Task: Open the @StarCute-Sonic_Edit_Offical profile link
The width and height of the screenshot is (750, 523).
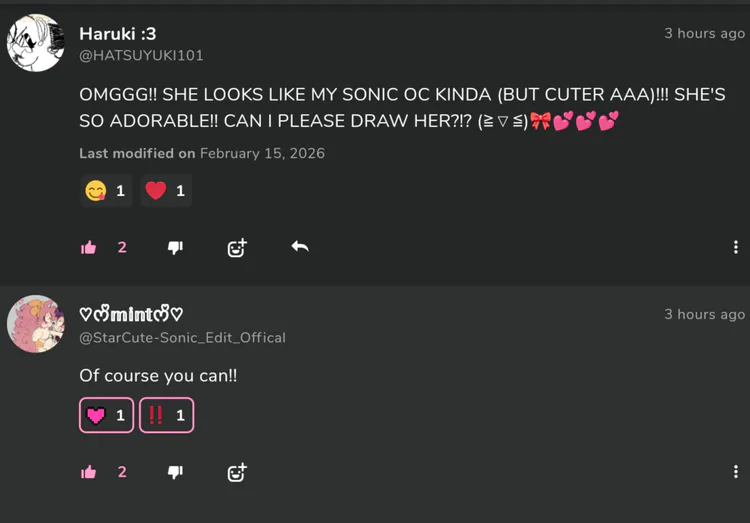Action: (182, 338)
